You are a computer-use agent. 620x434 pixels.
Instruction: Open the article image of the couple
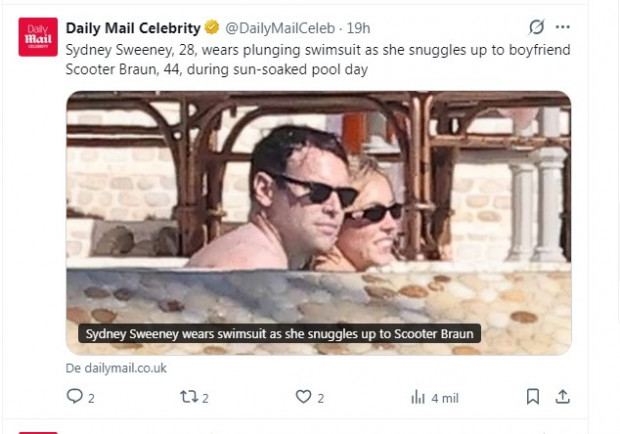(x=318, y=223)
